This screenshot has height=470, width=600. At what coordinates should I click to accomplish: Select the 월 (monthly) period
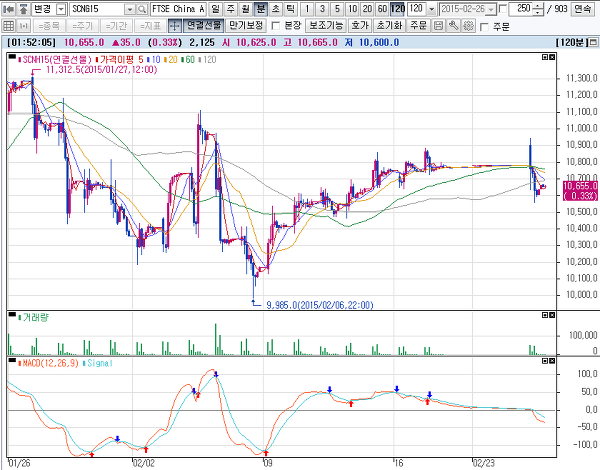[246, 8]
